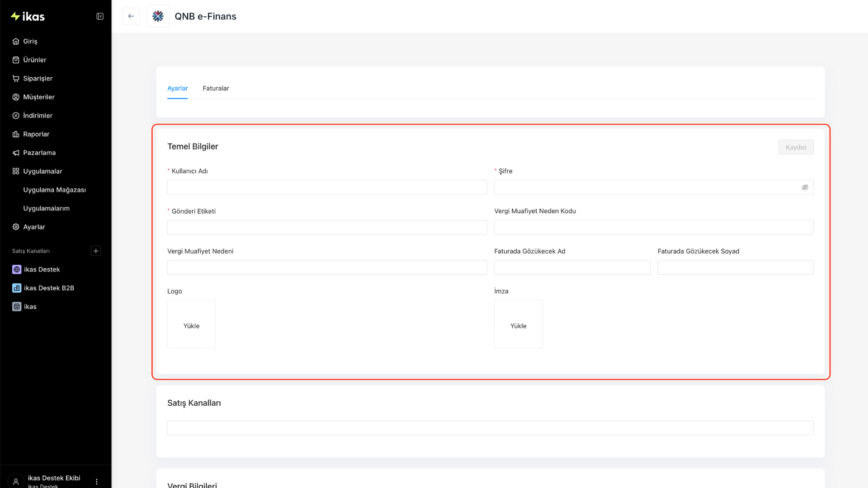
Task: Click the Kaydet button in Temel Bilgiler
Action: (x=796, y=147)
